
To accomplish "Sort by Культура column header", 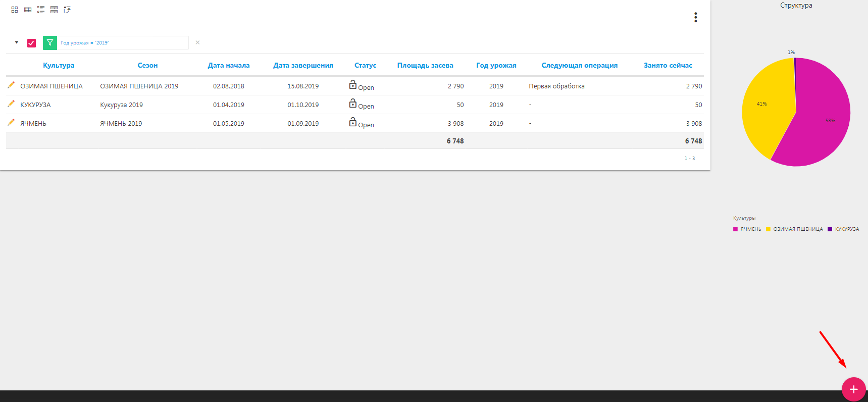I will click(59, 66).
